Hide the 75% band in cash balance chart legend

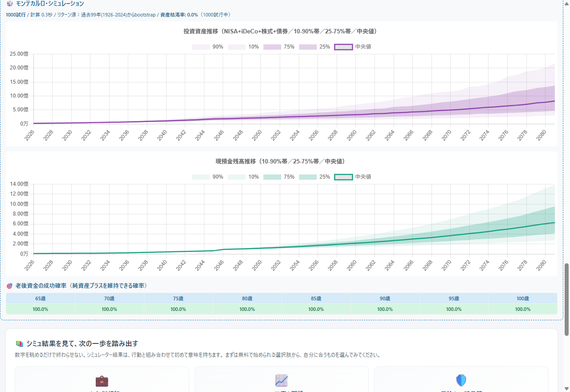point(279,177)
